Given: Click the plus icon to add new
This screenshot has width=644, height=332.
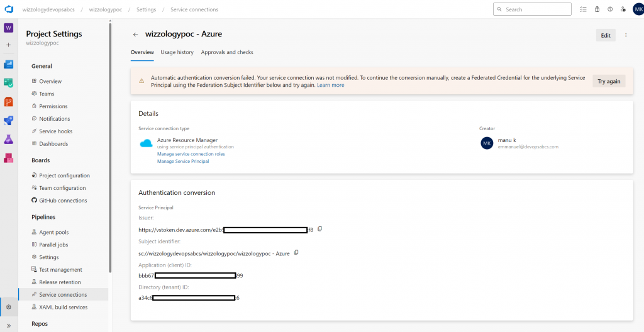Looking at the screenshot, I should pyautogui.click(x=9, y=45).
